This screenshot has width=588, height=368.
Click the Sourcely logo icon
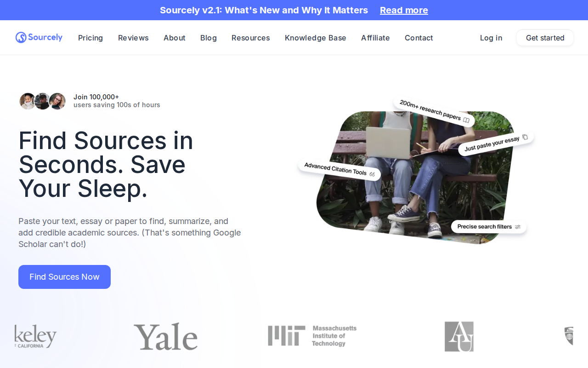pyautogui.click(x=21, y=38)
